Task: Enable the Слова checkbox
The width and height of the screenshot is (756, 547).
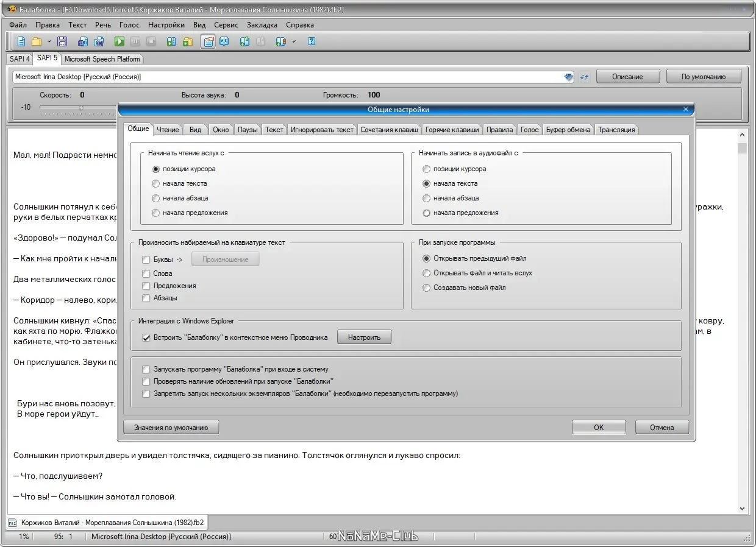Action: [x=146, y=273]
